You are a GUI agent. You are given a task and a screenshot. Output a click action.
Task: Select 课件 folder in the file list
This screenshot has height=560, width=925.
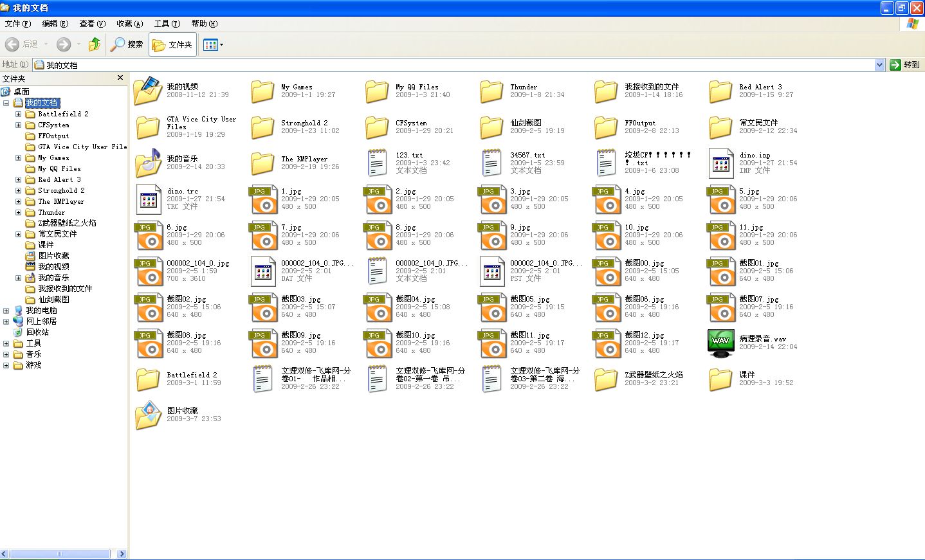tap(720, 379)
